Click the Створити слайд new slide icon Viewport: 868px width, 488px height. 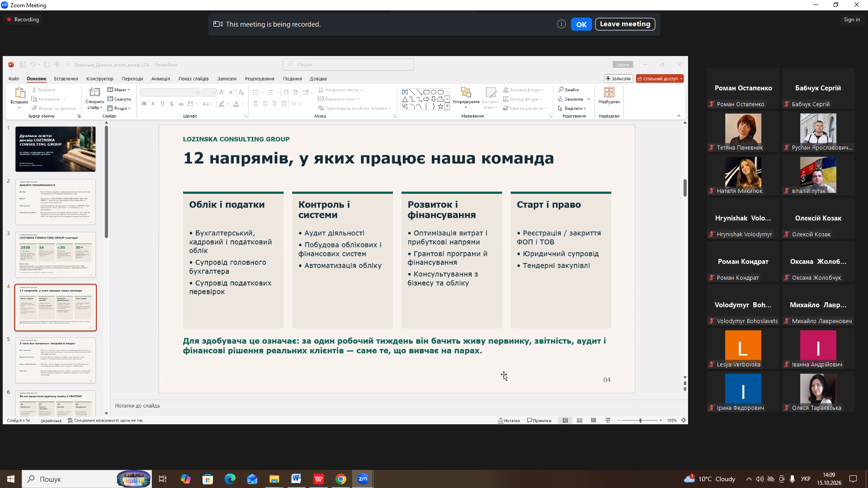pyautogui.click(x=94, y=93)
